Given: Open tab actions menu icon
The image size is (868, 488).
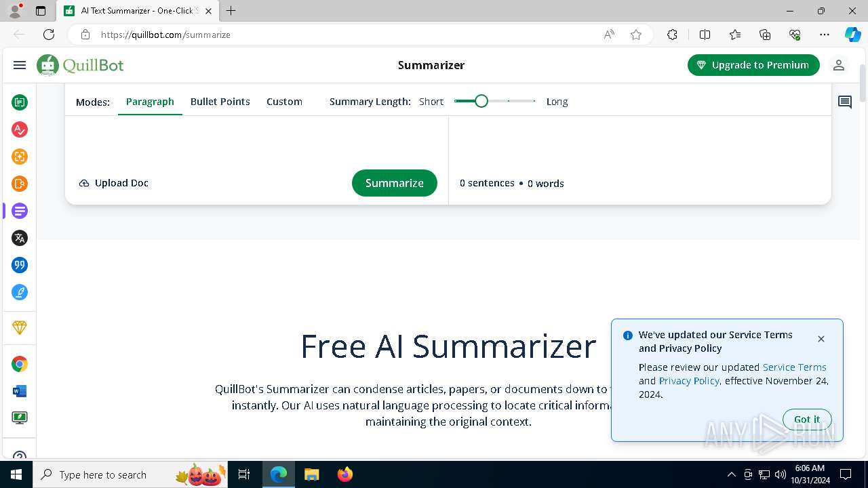Looking at the screenshot, I should coord(41,11).
